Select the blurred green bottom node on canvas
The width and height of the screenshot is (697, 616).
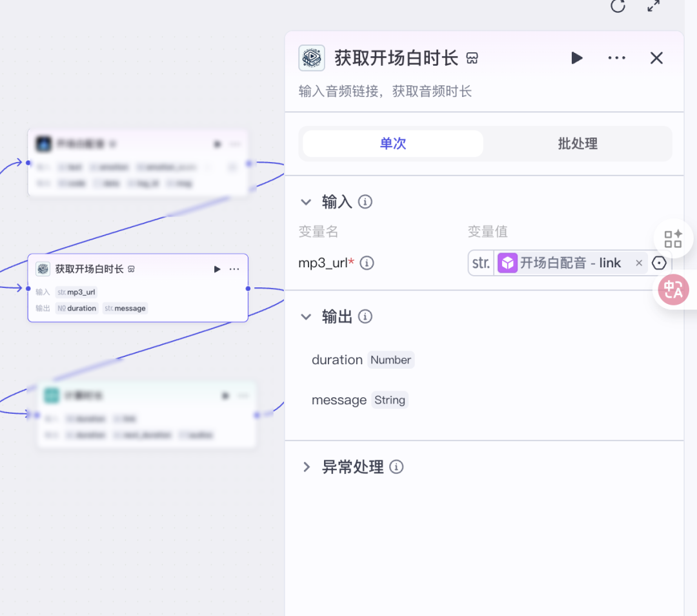coord(146,414)
